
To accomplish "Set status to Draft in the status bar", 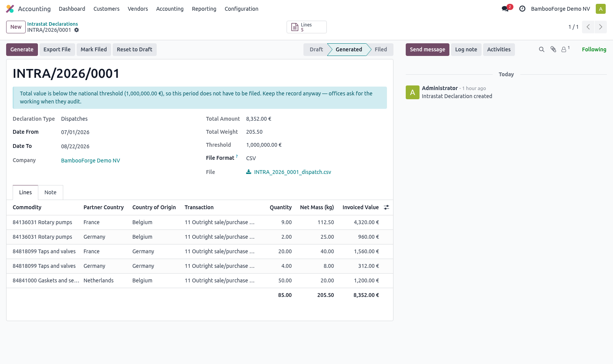I will tap(316, 49).
